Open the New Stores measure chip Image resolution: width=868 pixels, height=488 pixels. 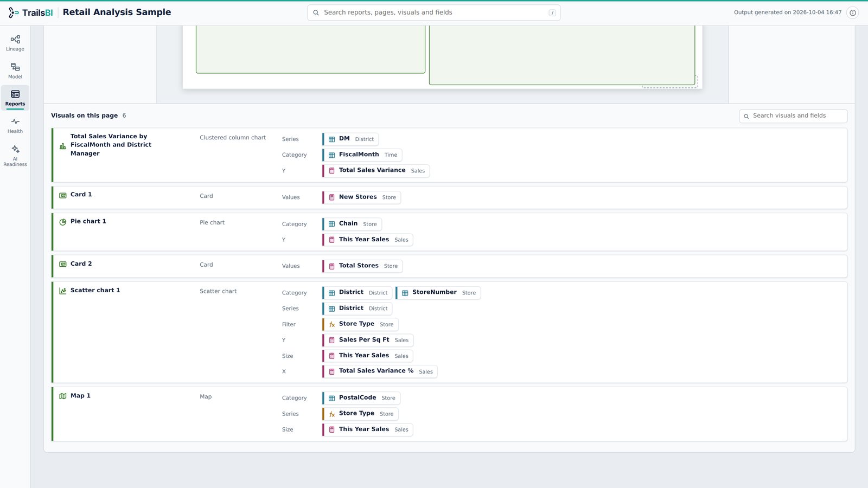click(x=361, y=197)
